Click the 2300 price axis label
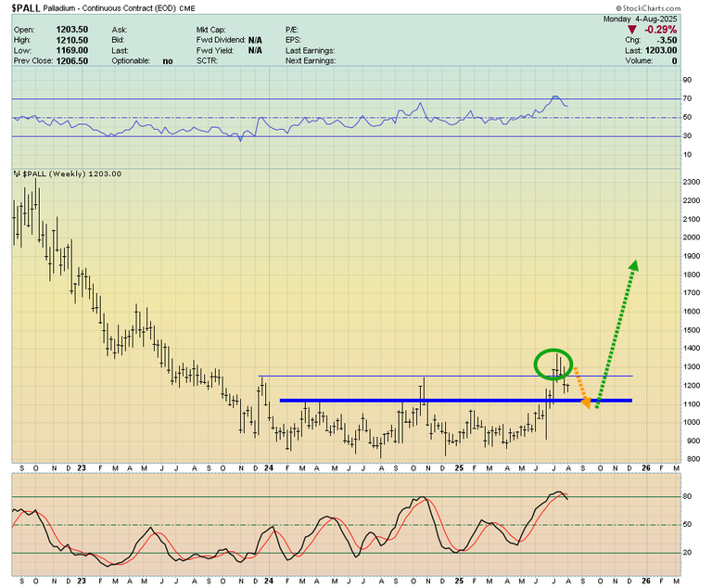Image resolution: width=712 pixels, height=588 pixels. (690, 182)
